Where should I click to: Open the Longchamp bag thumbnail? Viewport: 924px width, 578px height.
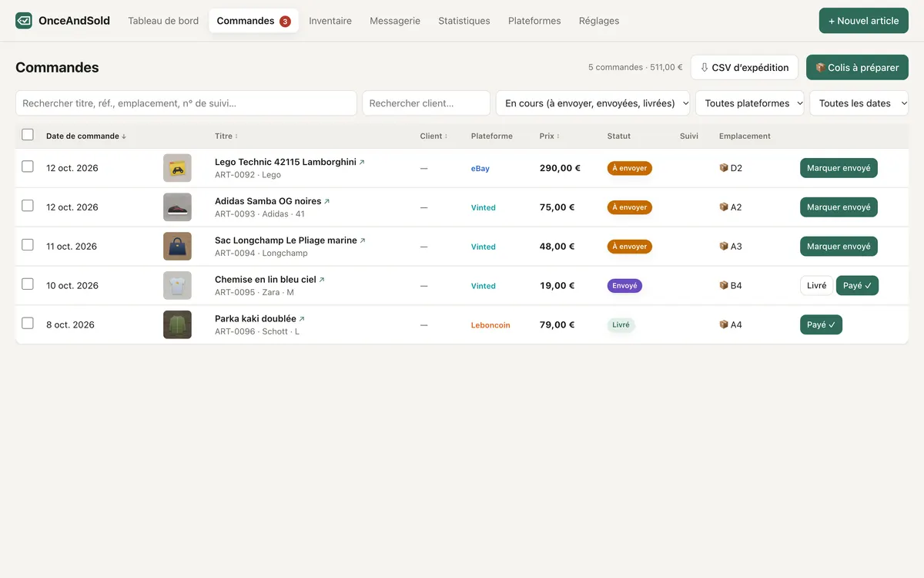[177, 247]
